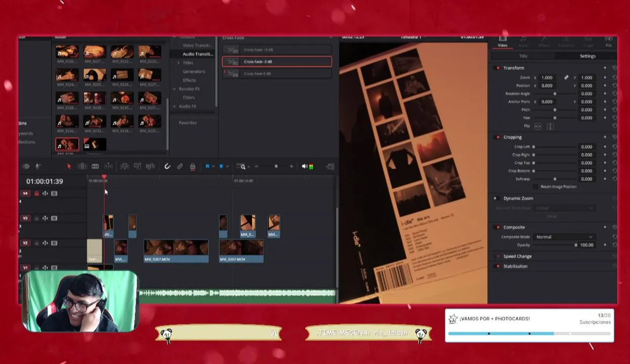The image size is (630, 364).
Task: Toggle the Zoom X/Y link chain icon
Action: [566, 77]
